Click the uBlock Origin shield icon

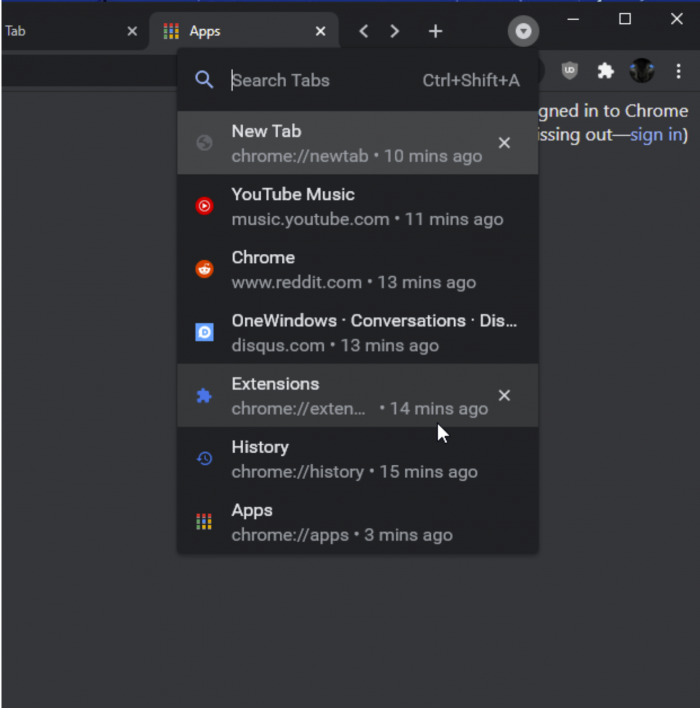pyautogui.click(x=569, y=70)
